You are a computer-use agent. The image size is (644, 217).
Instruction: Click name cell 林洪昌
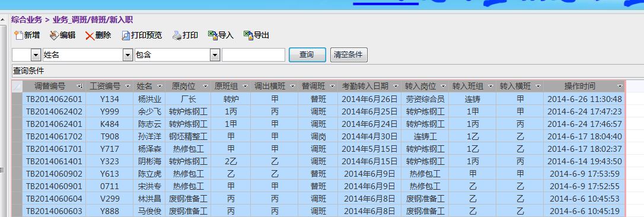click(x=149, y=199)
